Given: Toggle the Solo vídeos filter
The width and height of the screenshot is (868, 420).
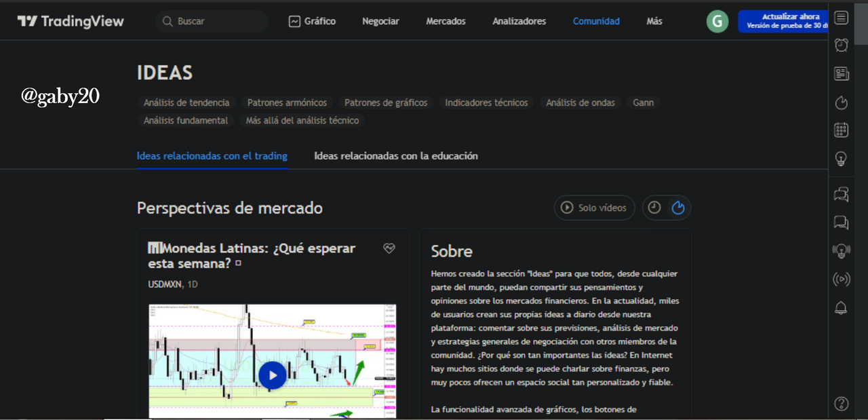Looking at the screenshot, I should click(595, 208).
